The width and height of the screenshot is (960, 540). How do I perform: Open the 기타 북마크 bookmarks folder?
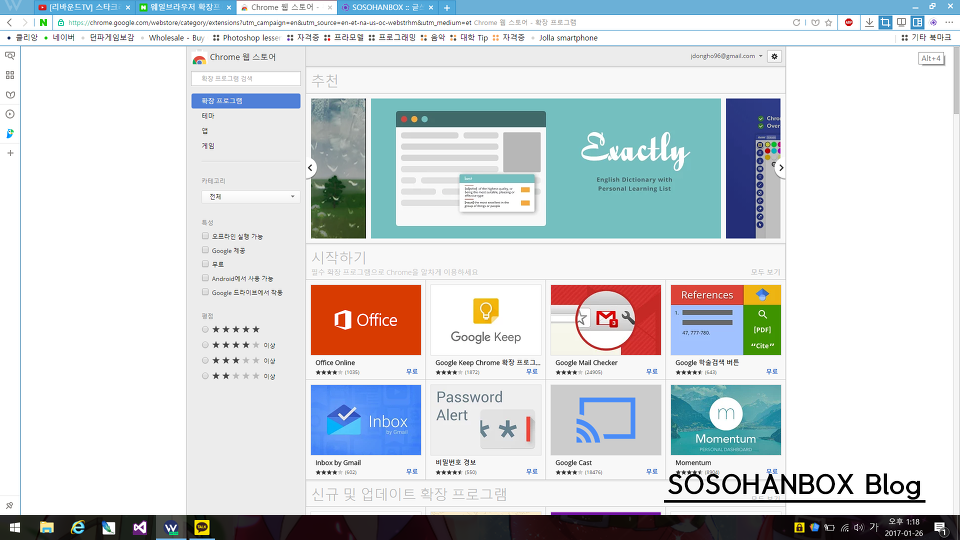pos(926,38)
